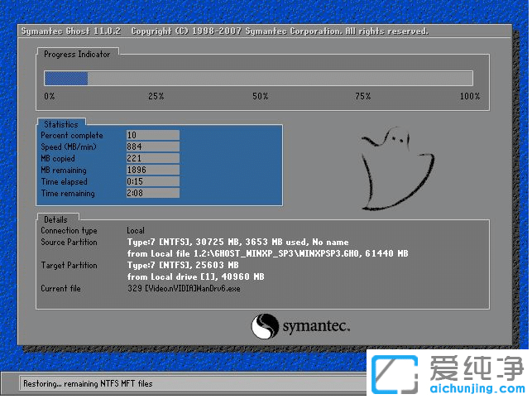This screenshot has height=399, width=532.
Task: Click the Time remaining value 2:08
Action: pos(153,193)
